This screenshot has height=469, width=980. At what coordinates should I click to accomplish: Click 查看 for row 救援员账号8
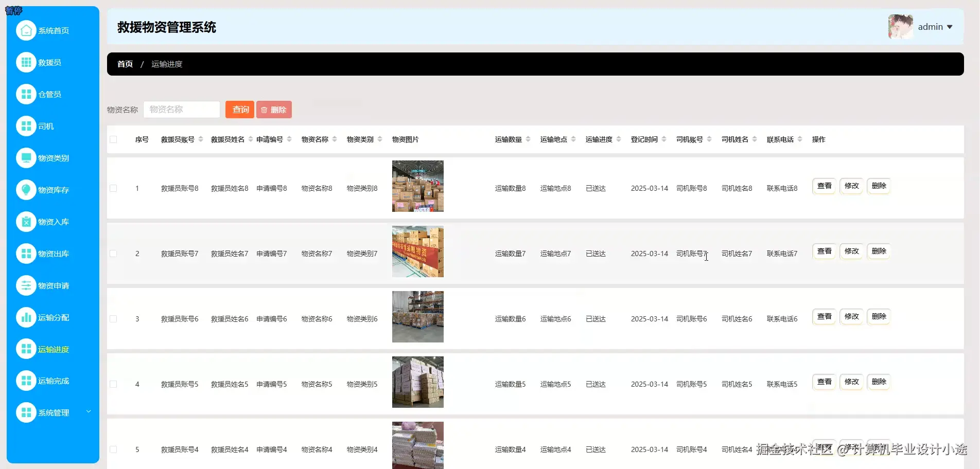825,186
